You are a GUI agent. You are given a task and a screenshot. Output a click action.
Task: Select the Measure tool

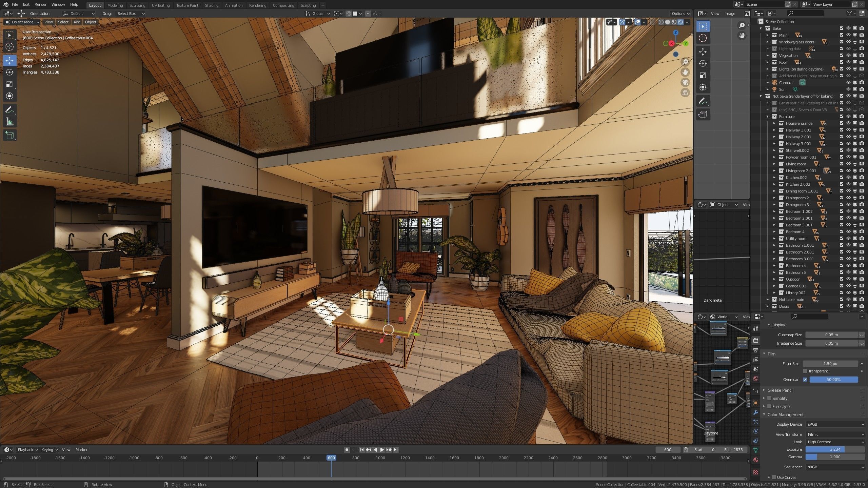pyautogui.click(x=9, y=122)
